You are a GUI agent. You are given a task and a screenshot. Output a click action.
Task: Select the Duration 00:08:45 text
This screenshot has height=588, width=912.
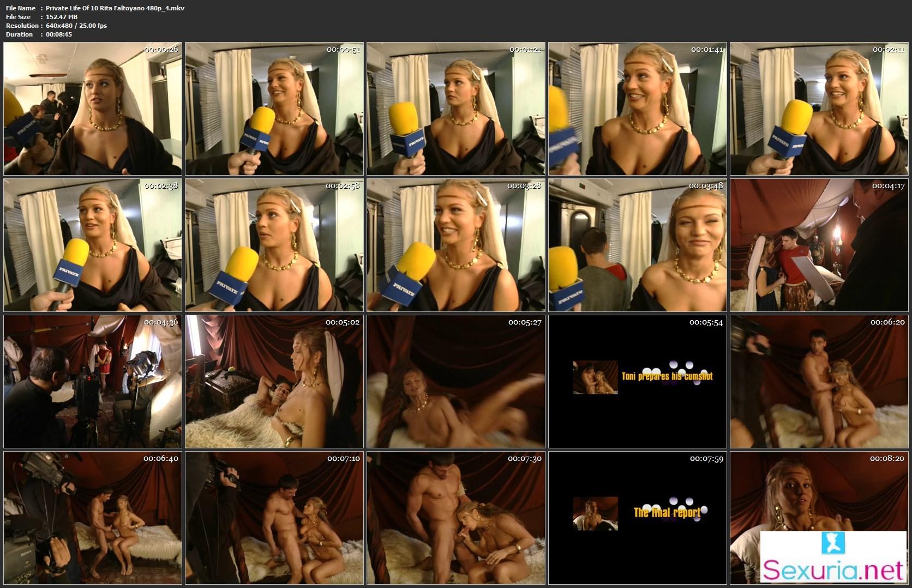coord(59,34)
